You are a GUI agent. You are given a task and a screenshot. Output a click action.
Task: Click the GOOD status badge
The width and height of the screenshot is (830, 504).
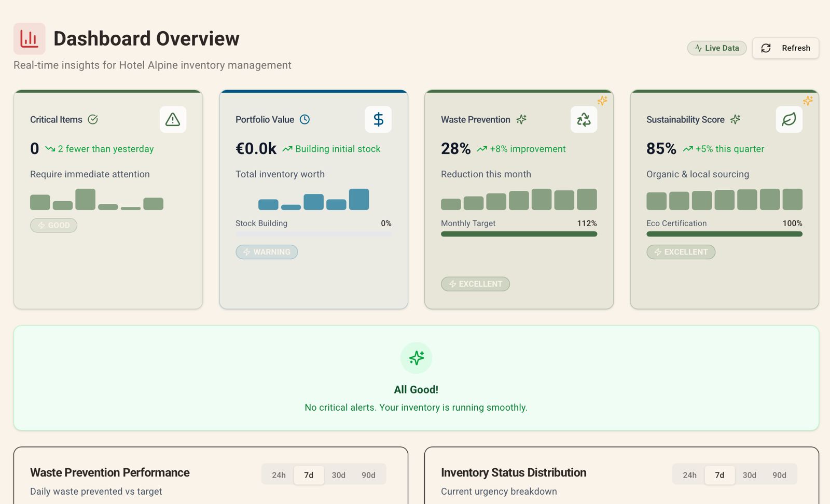tap(53, 226)
